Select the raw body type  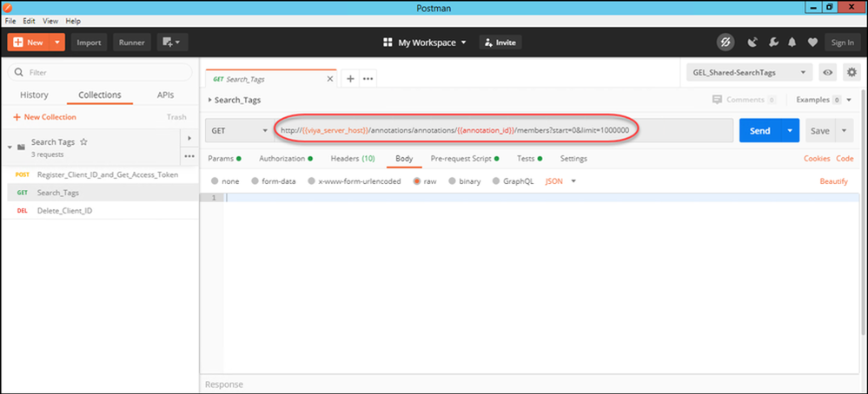click(x=417, y=181)
